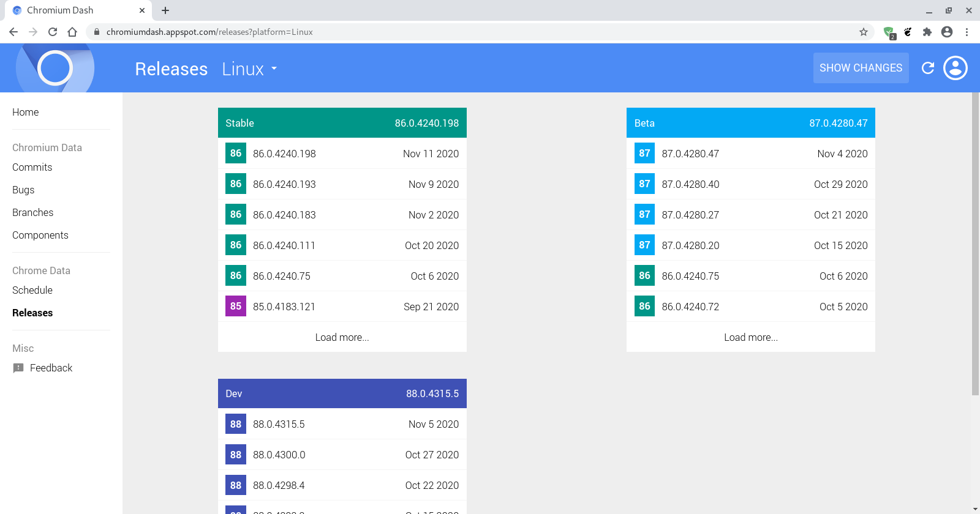
Task: Click the 85 badge for 85.0.4183.121
Action: pos(236,306)
